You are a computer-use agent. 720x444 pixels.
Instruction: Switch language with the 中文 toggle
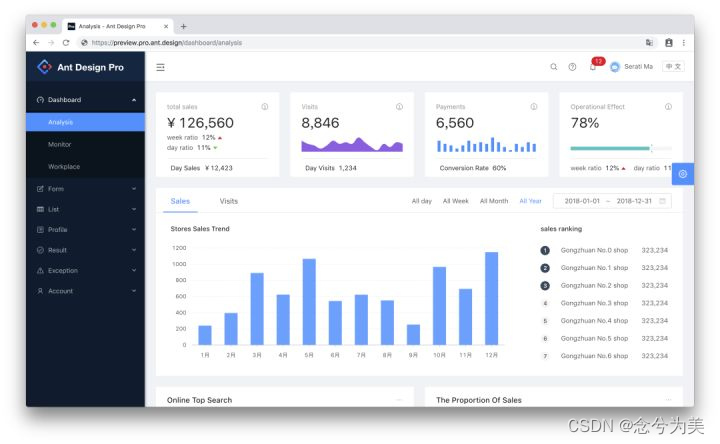point(673,67)
